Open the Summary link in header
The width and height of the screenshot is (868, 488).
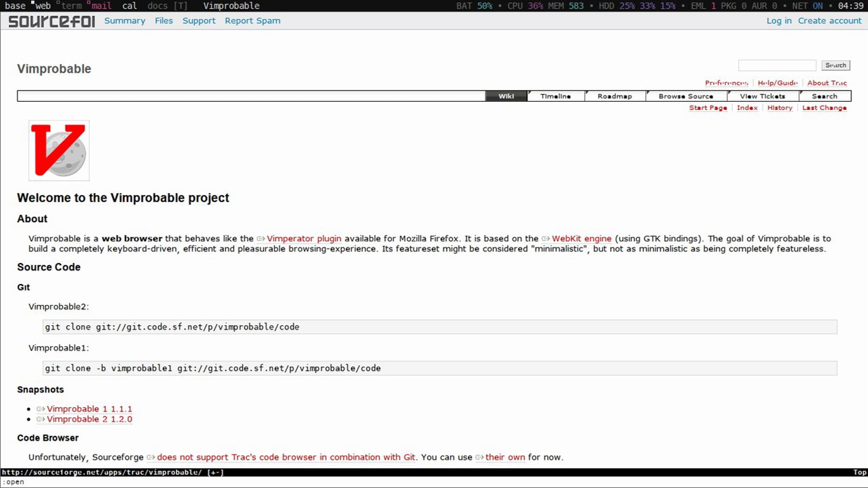tap(125, 21)
